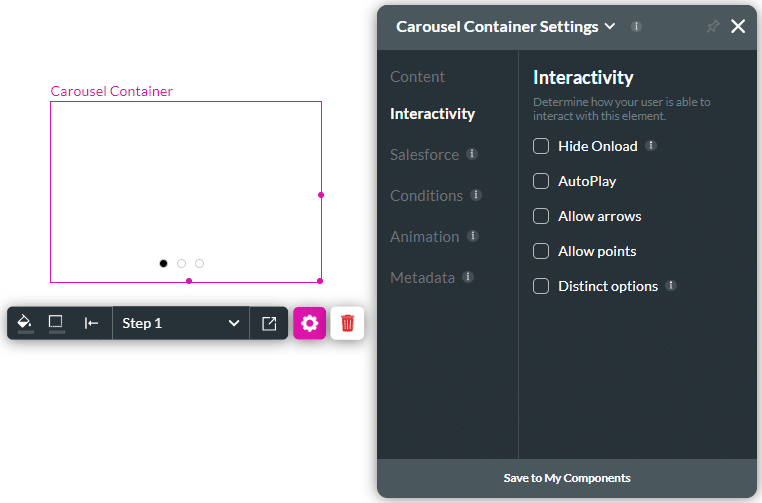Toggle the AutoPlay checkbox
The height and width of the screenshot is (503, 762).
[x=541, y=181]
